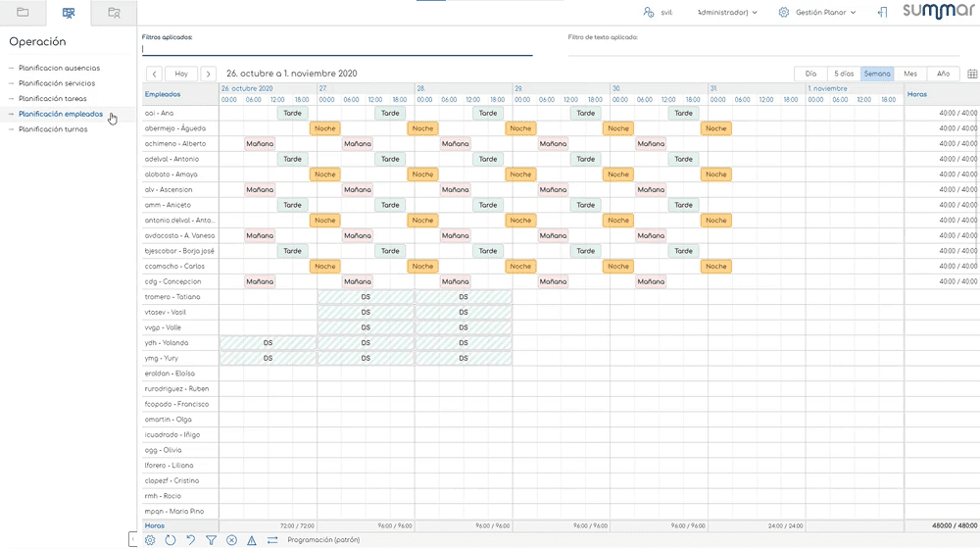Open the Administrador dropdown
This screenshot has height=549, width=980.
pos(727,13)
